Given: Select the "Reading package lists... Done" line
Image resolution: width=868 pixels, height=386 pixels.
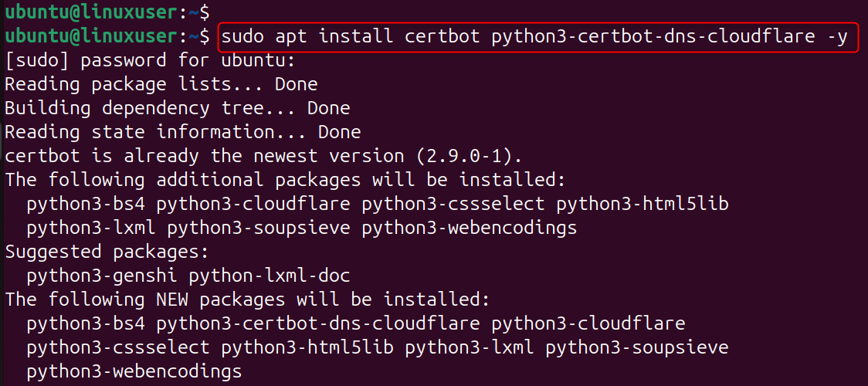Looking at the screenshot, I should point(161,83).
